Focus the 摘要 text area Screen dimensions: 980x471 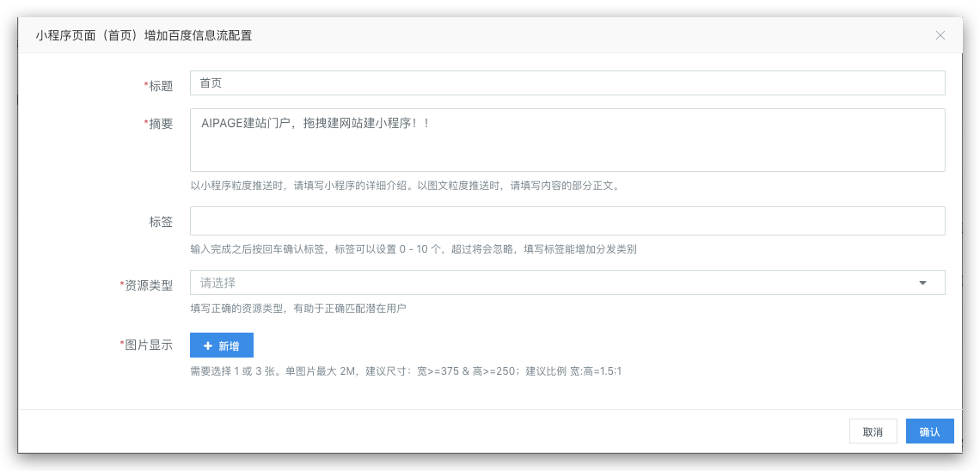point(567,140)
